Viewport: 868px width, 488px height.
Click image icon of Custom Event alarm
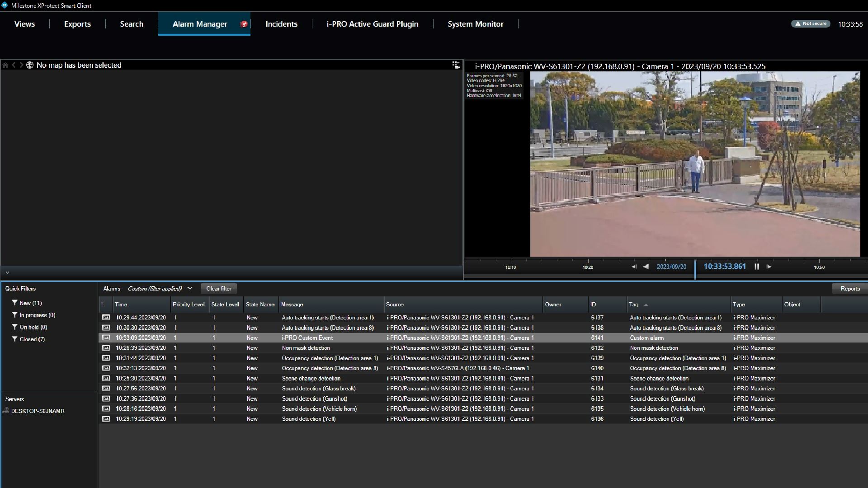106,338
